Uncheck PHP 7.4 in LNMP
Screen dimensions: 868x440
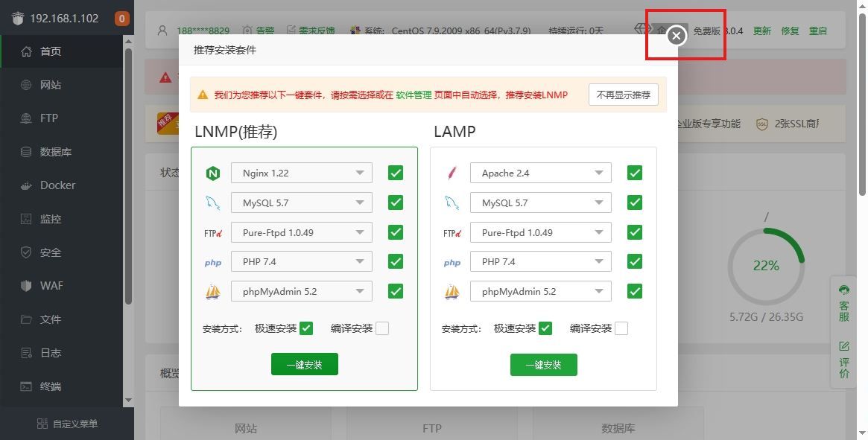coord(395,261)
